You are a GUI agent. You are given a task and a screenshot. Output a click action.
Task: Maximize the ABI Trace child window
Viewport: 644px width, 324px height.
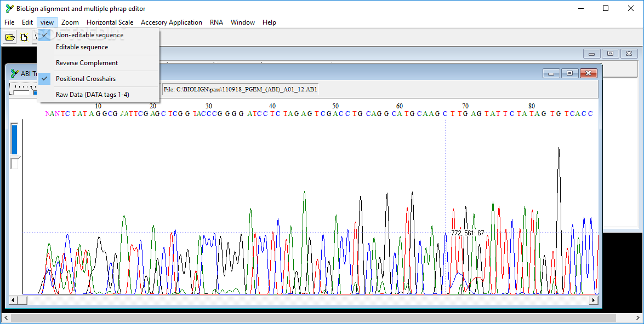coord(569,73)
